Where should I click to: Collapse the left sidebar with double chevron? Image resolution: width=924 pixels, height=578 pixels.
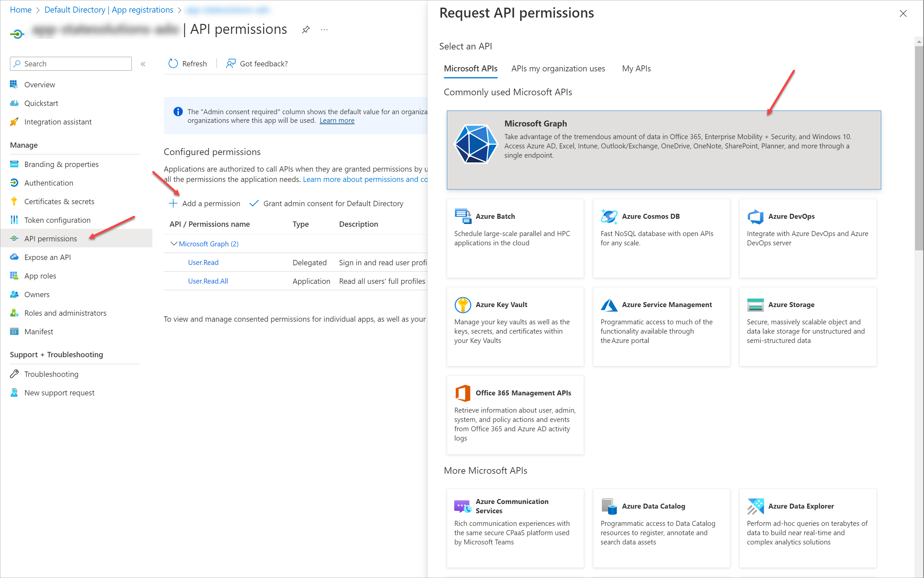click(143, 64)
